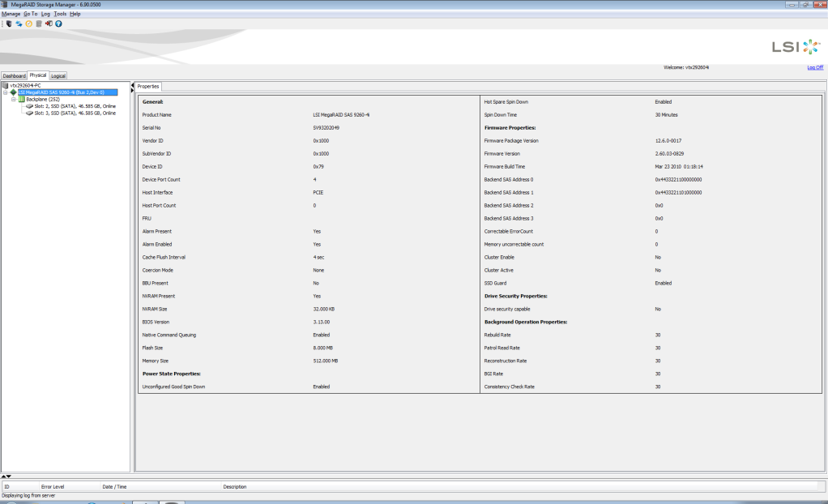Click the vtx292604i-PC server icon in tree
The image size is (828, 504).
pyautogui.click(x=6, y=85)
